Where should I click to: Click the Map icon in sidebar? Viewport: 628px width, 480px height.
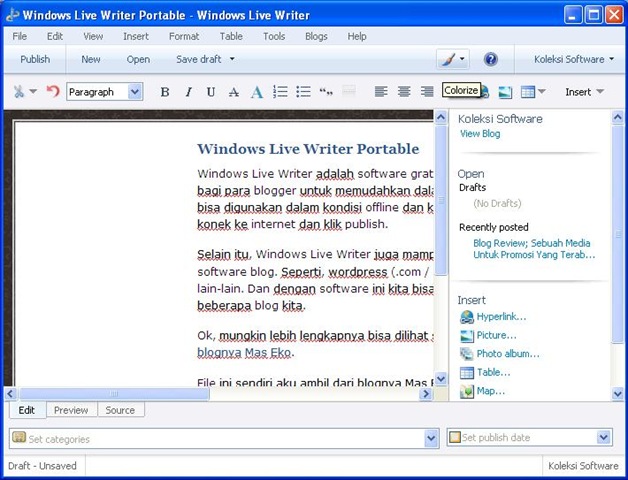(466, 391)
